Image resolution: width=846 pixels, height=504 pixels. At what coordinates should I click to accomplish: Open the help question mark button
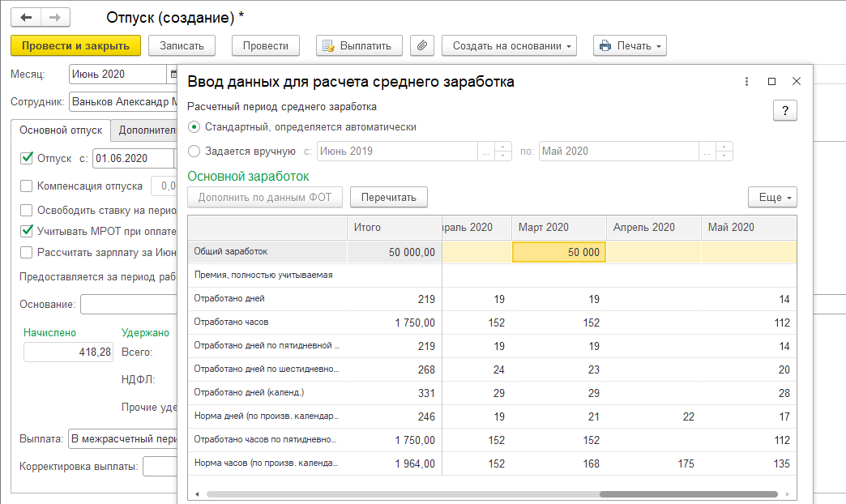[x=784, y=111]
